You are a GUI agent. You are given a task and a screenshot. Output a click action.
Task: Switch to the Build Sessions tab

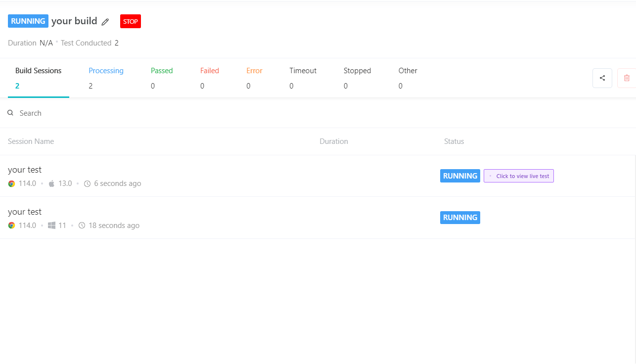(x=38, y=78)
